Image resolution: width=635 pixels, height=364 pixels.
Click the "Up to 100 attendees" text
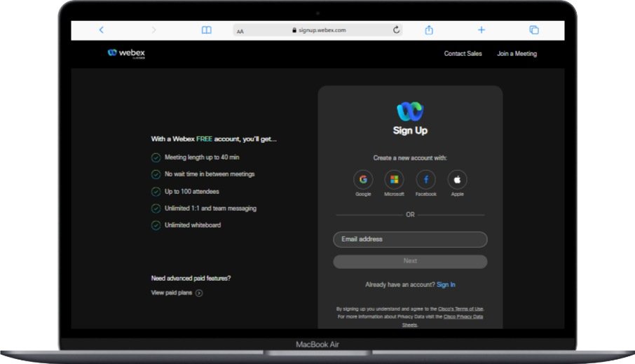pyautogui.click(x=191, y=191)
